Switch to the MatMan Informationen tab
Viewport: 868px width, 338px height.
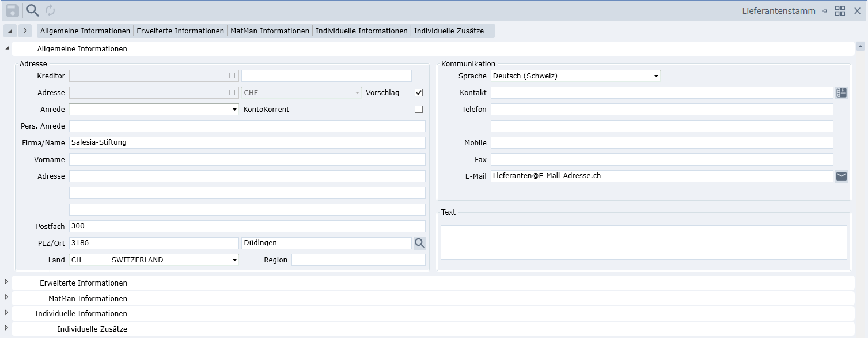[270, 31]
